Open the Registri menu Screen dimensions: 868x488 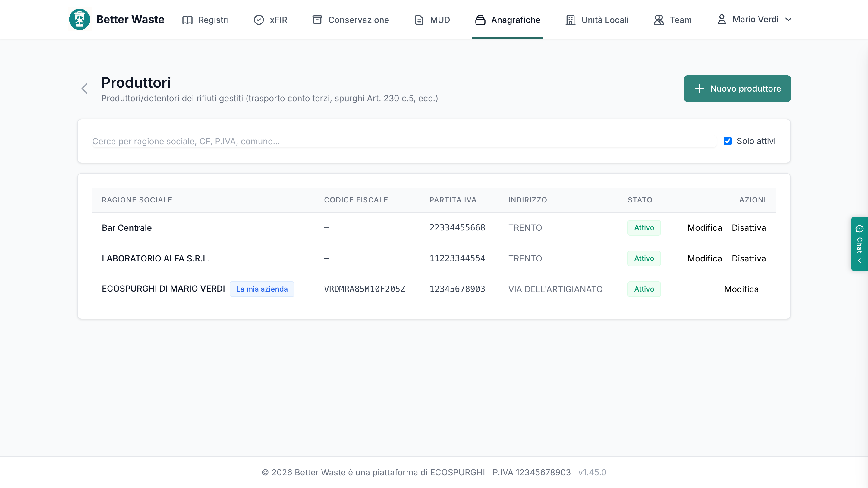[205, 20]
